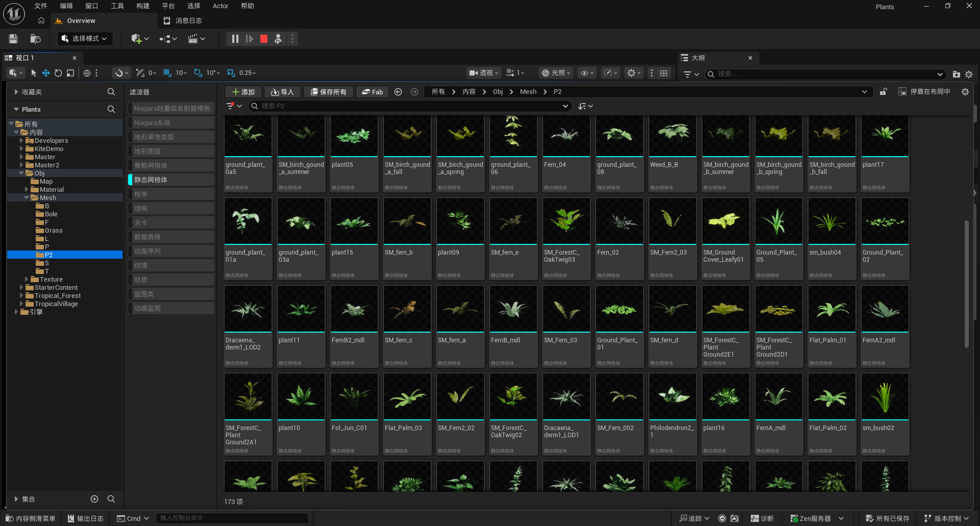Viewport: 980px width, 526px height.
Task: Click 保存所有 button
Action: pyautogui.click(x=329, y=92)
